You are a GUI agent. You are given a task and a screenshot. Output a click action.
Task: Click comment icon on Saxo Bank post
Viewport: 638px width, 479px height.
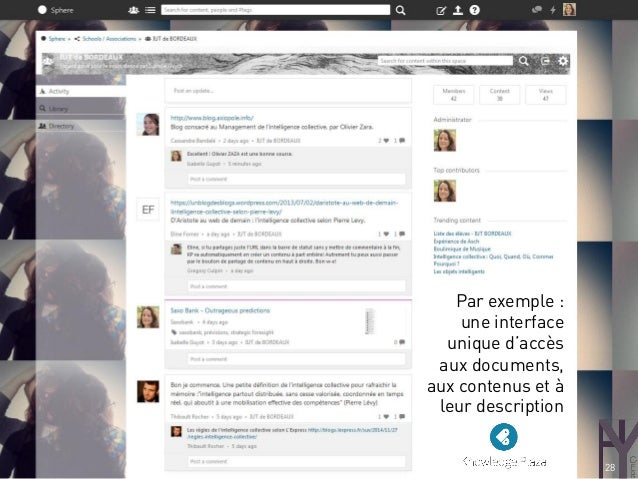click(x=402, y=342)
